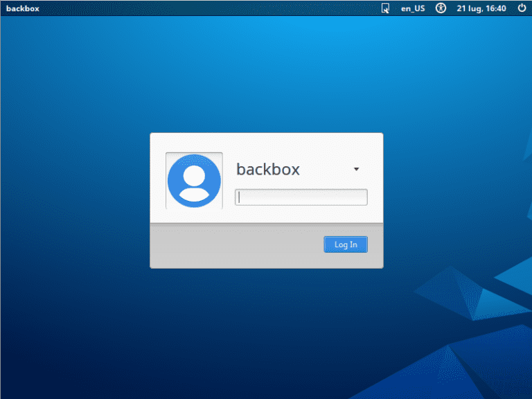
Task: Open the session selector icon in top panel
Action: click(x=385, y=8)
